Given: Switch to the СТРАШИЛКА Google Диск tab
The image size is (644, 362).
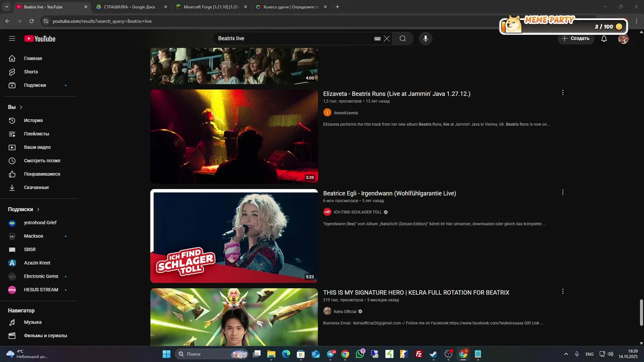Looking at the screenshot, I should [x=129, y=7].
